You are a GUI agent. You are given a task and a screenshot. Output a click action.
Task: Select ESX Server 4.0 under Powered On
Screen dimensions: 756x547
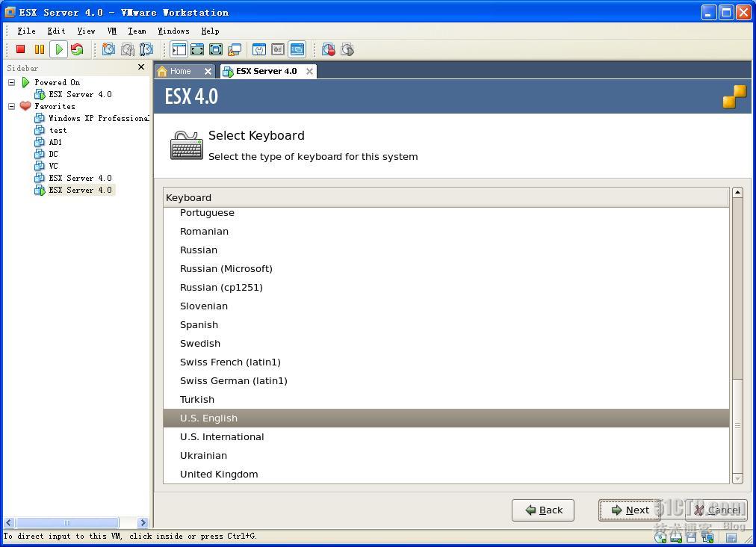tap(80, 95)
